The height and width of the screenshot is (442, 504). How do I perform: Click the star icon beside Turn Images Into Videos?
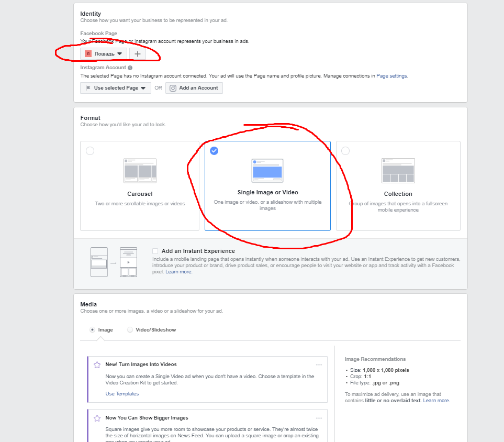[97, 364]
